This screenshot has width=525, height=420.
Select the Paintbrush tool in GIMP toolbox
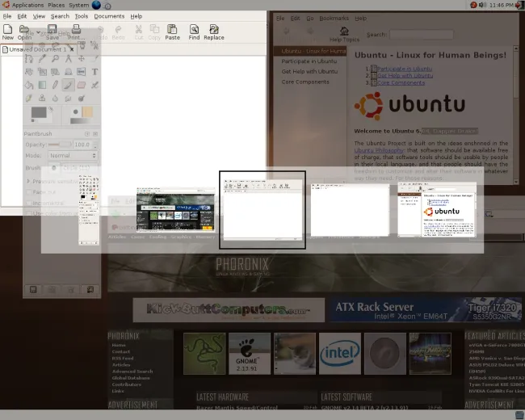(68, 85)
